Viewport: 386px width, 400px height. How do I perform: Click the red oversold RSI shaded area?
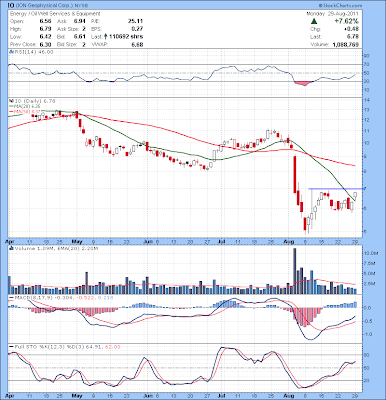(303, 83)
